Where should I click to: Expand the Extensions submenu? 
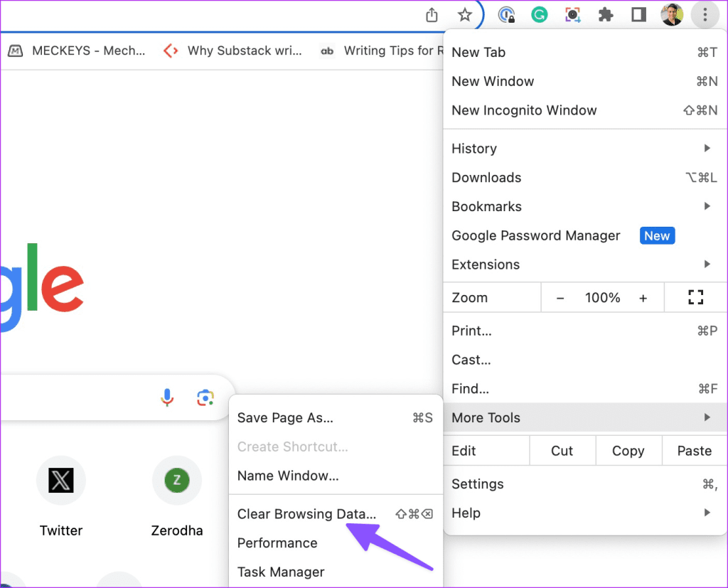coord(585,264)
